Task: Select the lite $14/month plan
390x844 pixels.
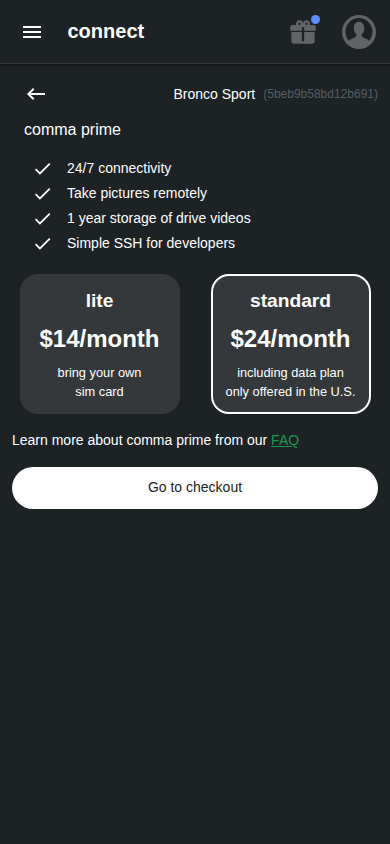Action: (100, 344)
